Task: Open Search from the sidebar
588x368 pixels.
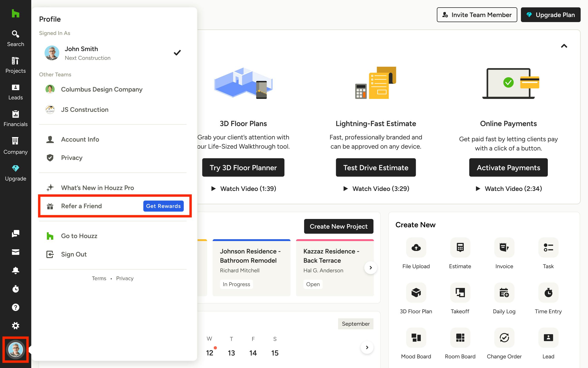Action: point(16,38)
